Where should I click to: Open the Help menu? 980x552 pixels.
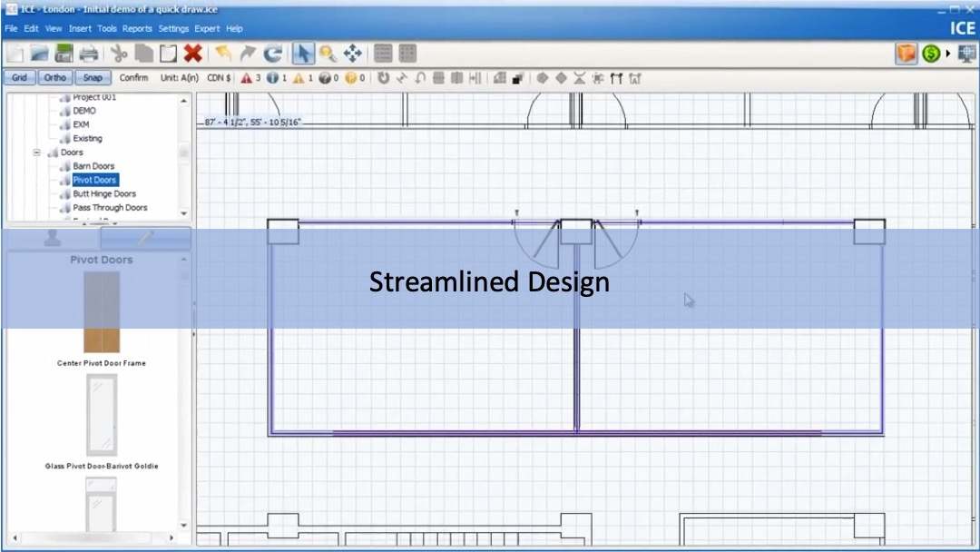(x=234, y=29)
